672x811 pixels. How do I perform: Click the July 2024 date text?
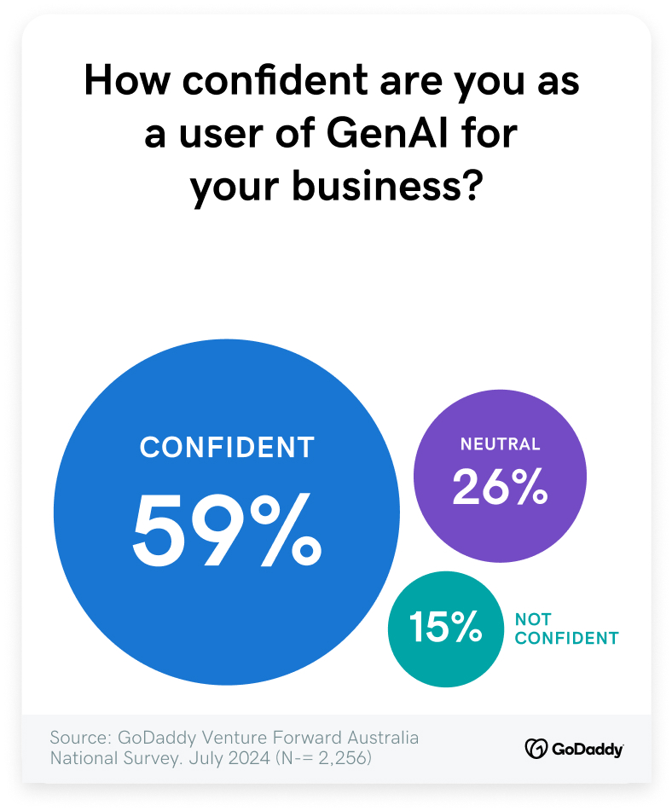[229, 758]
